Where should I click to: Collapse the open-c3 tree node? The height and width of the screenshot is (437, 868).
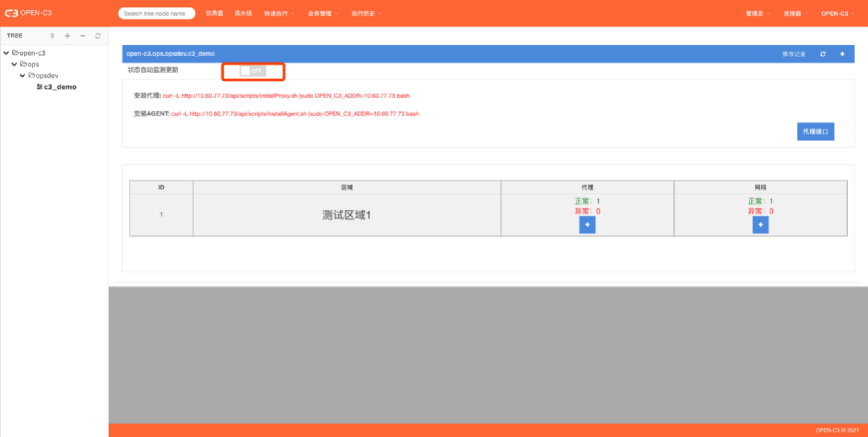pyautogui.click(x=6, y=53)
